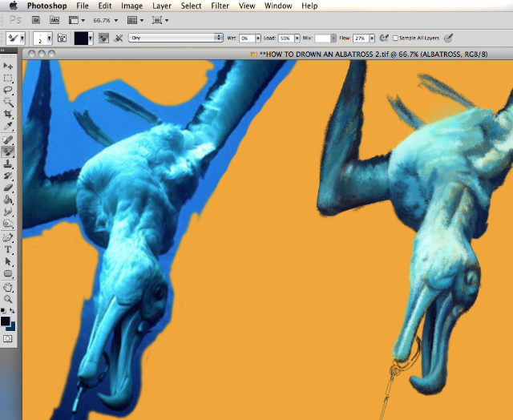This screenshot has width=513, height=420.
Task: Open the Apple menu
Action: pyautogui.click(x=14, y=6)
